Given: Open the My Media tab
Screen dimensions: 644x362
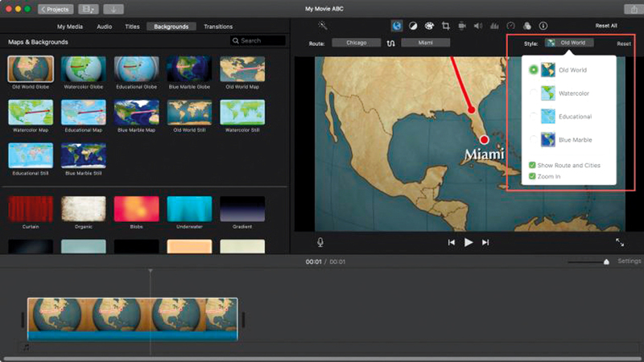Looking at the screenshot, I should (x=68, y=27).
